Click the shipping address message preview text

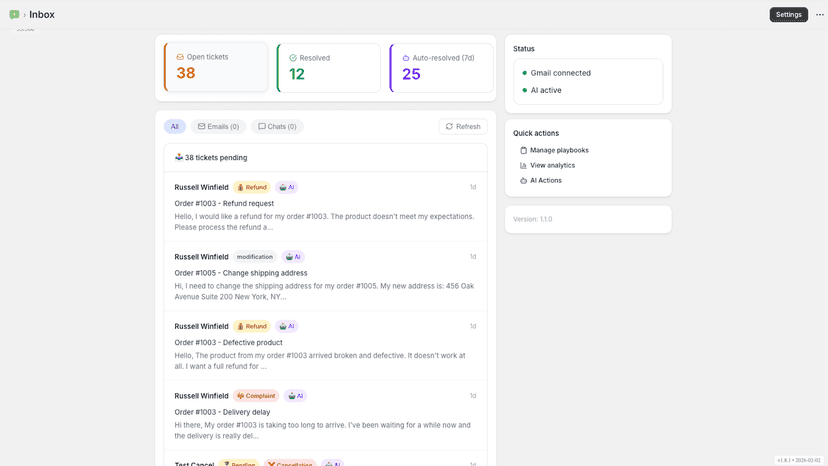point(324,291)
